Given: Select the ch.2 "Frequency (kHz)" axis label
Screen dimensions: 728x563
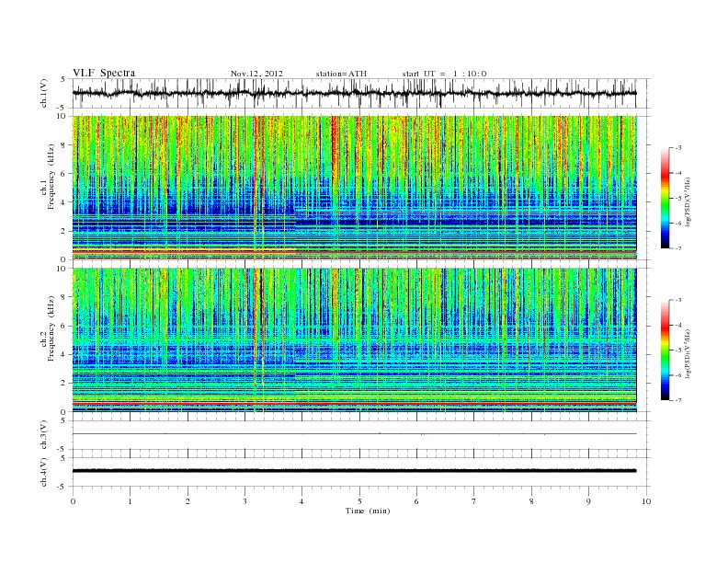Looking at the screenshot, I should click(51, 328).
